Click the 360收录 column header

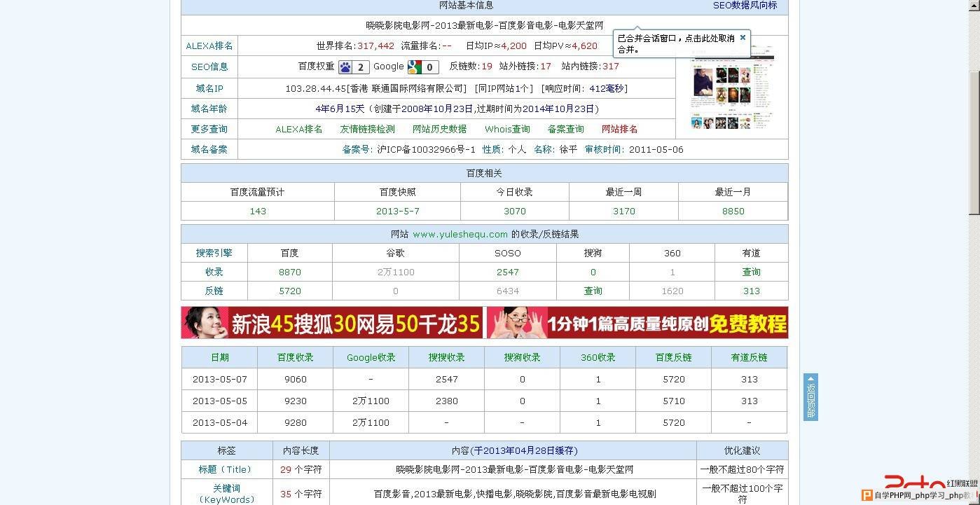(598, 357)
